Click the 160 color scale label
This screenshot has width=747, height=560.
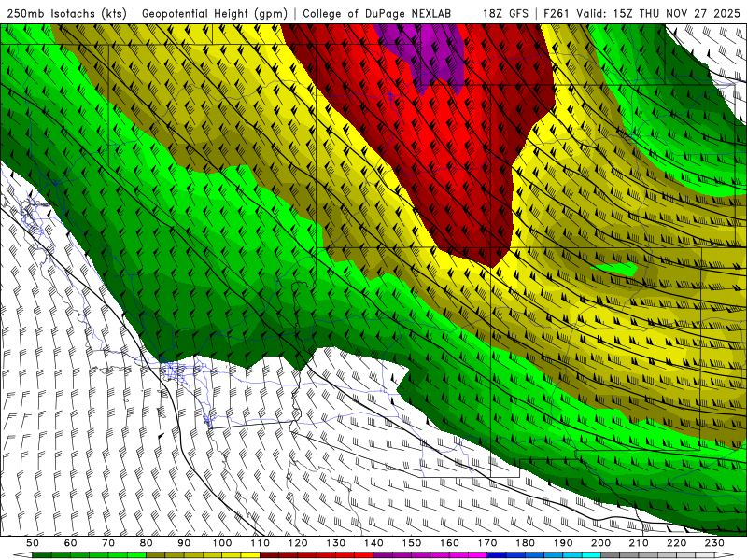pyautogui.click(x=449, y=543)
